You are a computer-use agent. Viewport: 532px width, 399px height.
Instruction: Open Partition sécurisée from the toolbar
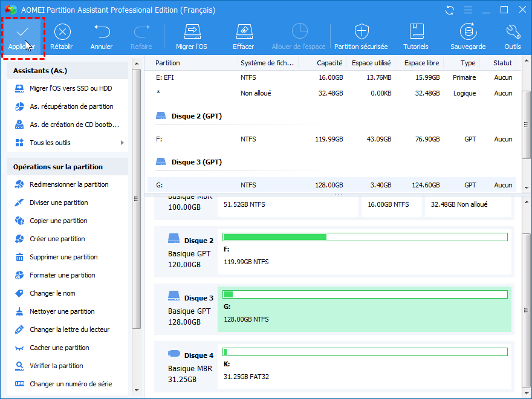pyautogui.click(x=361, y=37)
